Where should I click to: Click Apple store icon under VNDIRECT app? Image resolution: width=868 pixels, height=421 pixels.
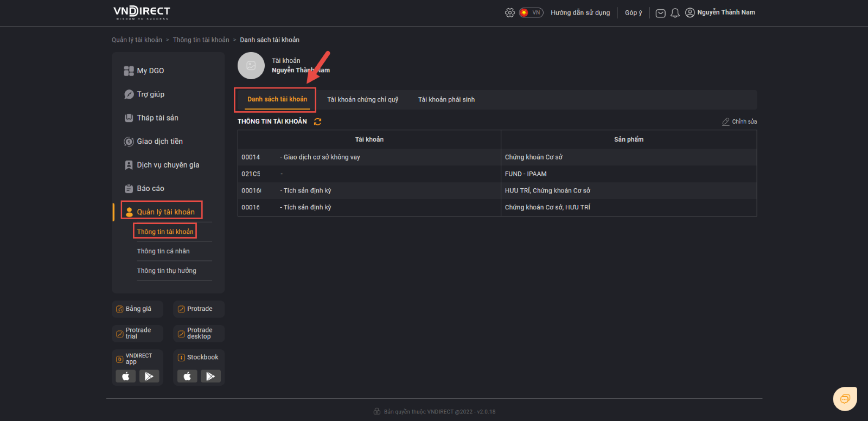126,377
